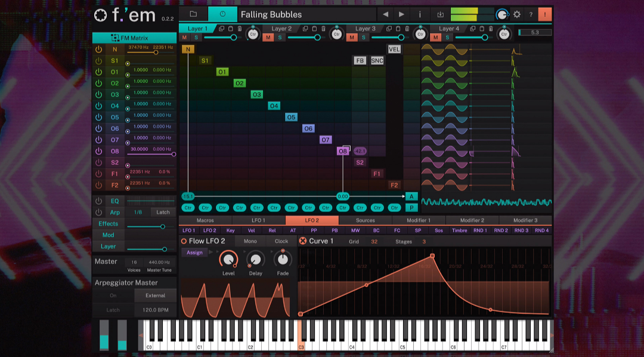Open the Grid value 32 selector

[x=374, y=241]
